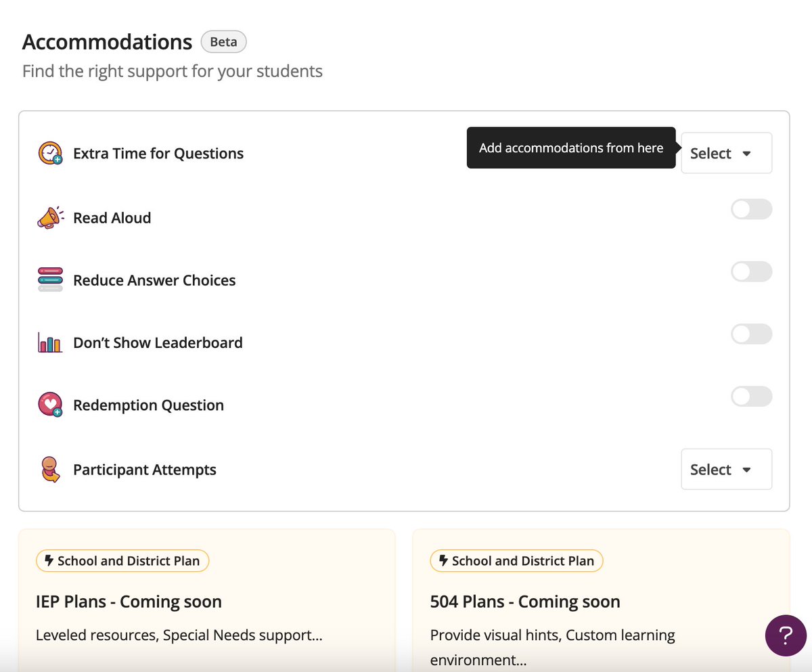Image resolution: width=812 pixels, height=672 pixels.
Task: Enable the Redemption Question switch
Action: [x=751, y=397]
